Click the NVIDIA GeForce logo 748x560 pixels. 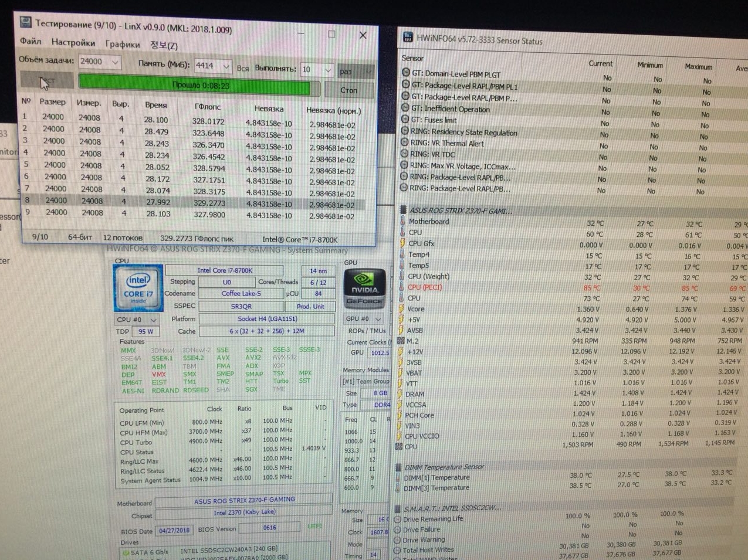coord(364,288)
